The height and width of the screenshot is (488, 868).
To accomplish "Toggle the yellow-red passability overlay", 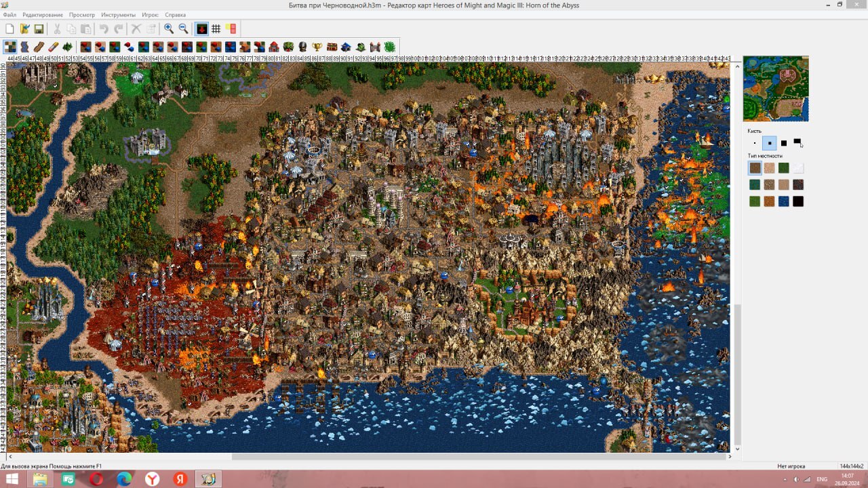I will pos(231,28).
